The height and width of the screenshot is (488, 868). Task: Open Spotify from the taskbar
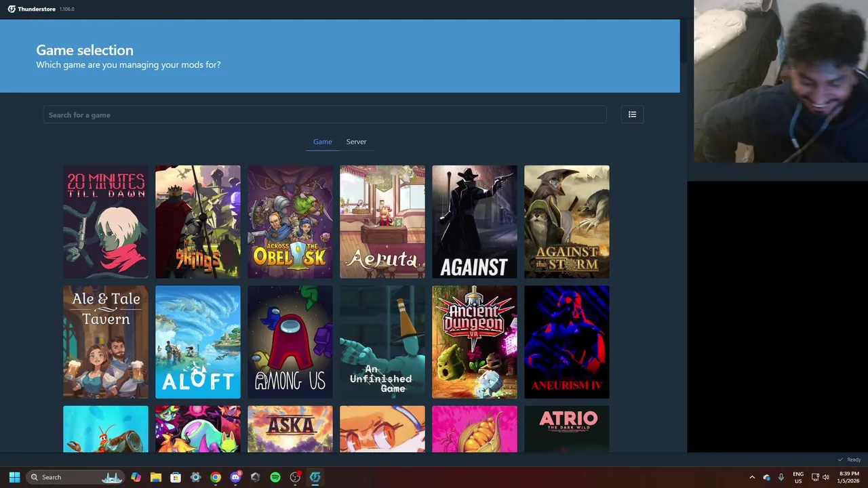tap(275, 477)
